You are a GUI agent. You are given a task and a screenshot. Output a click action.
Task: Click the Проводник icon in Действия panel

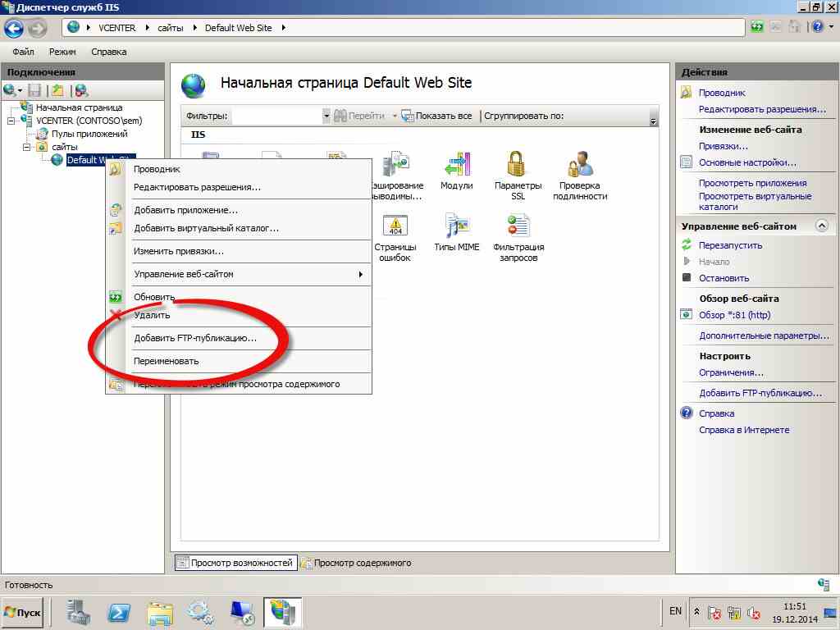[x=686, y=92]
